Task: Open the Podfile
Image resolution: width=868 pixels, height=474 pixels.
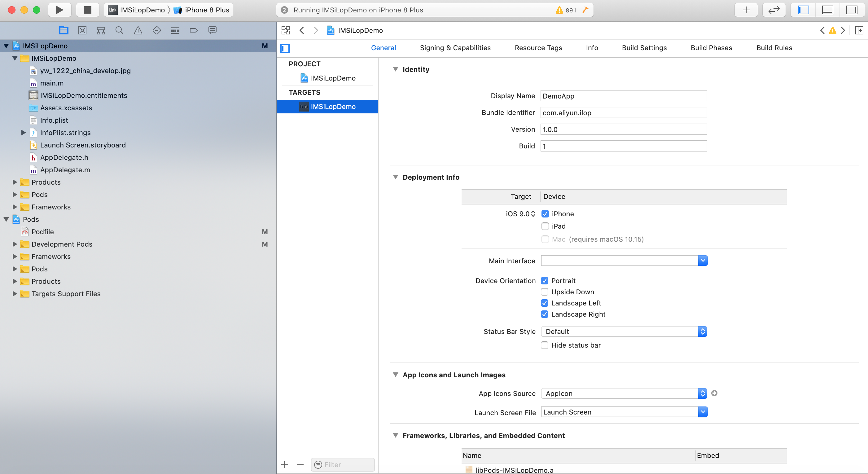Action: pos(42,232)
